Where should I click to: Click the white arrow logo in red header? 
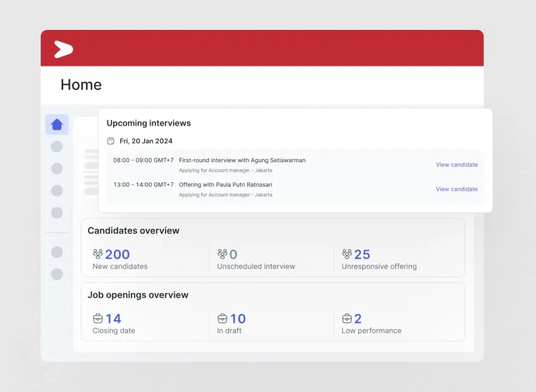[x=63, y=49]
